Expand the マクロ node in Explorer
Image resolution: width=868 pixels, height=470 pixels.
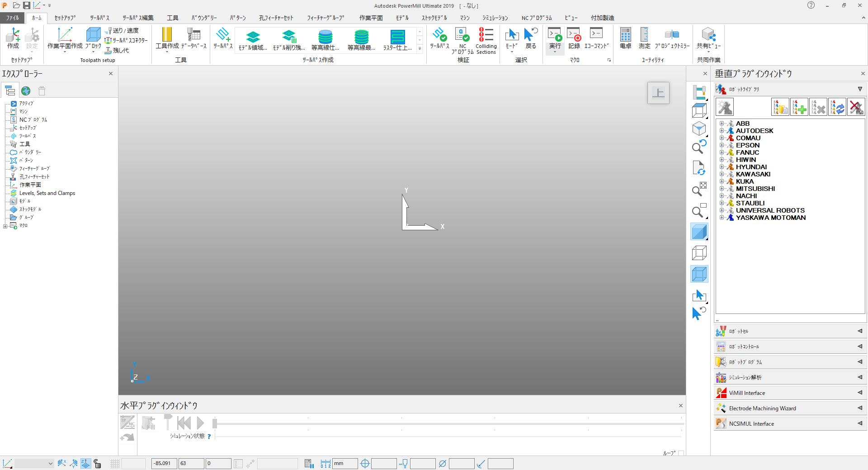5,226
